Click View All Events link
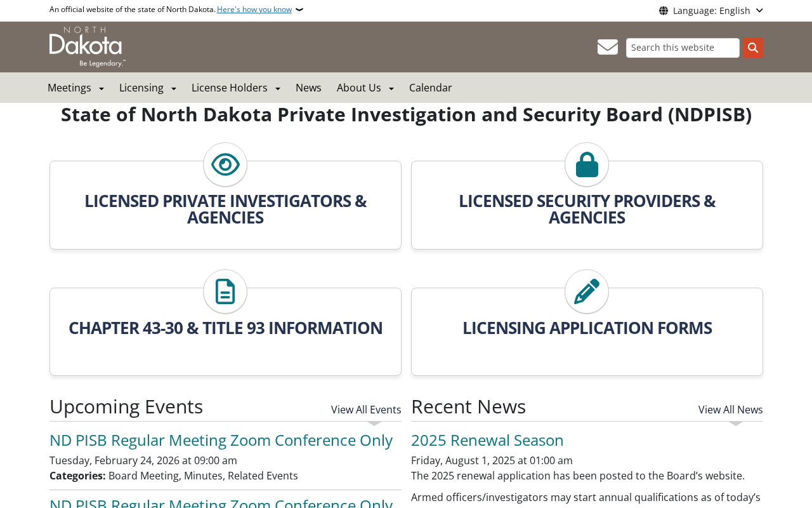Image resolution: width=812 pixels, height=508 pixels. coord(366,410)
